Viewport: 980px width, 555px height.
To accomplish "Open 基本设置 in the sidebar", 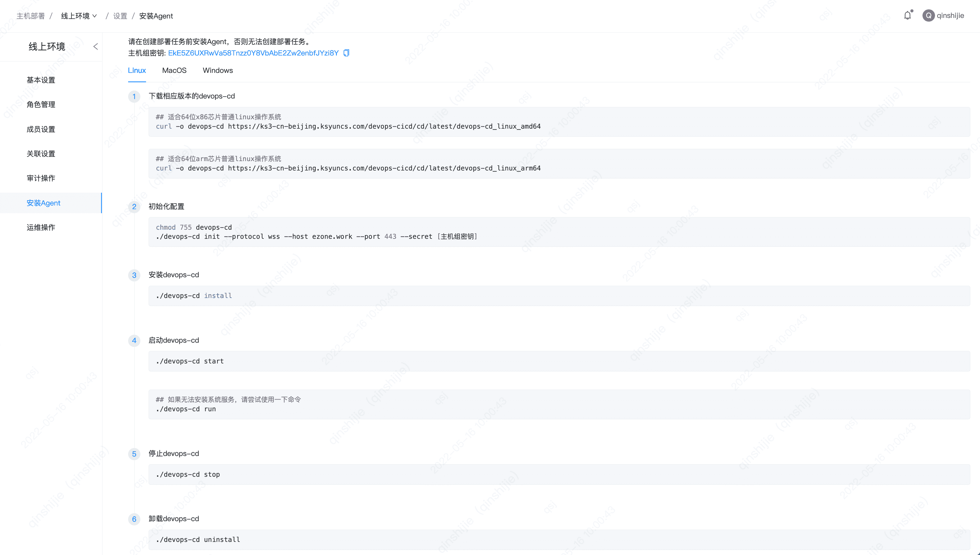I will [41, 80].
